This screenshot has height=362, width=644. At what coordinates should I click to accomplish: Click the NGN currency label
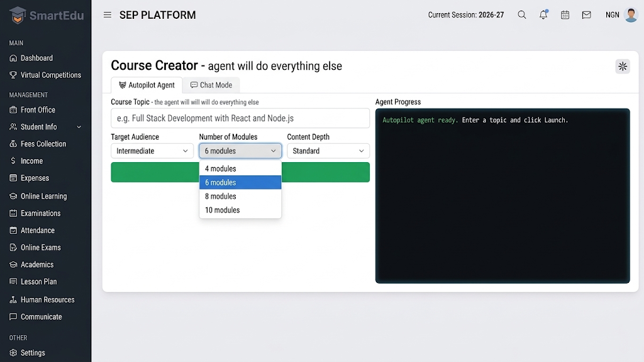(612, 15)
